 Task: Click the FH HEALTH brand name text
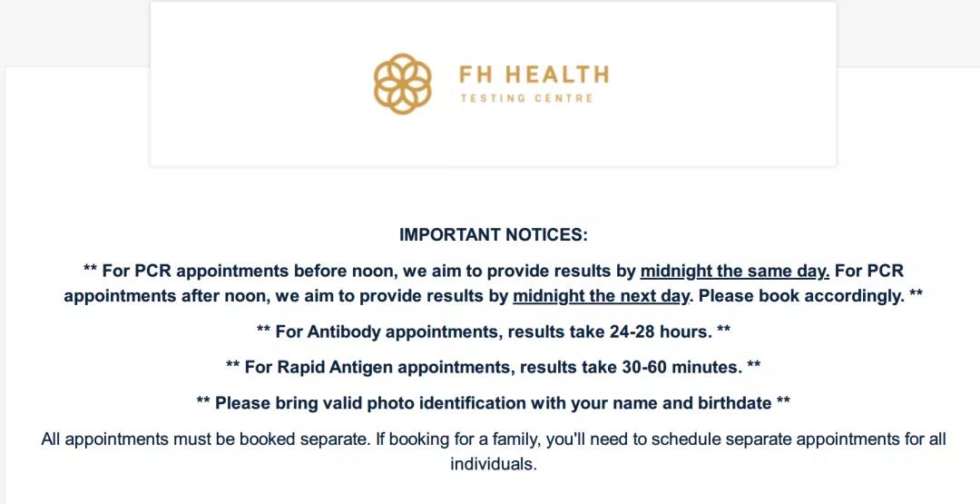[534, 75]
